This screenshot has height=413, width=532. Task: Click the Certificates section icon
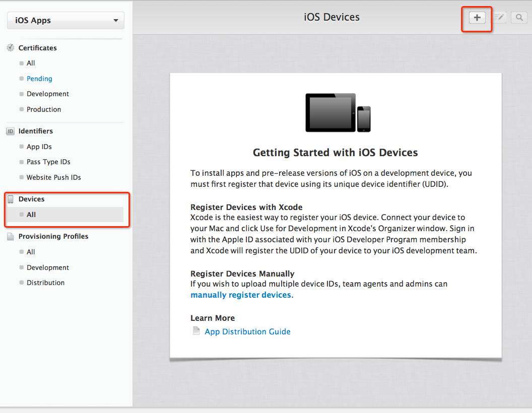(x=10, y=48)
